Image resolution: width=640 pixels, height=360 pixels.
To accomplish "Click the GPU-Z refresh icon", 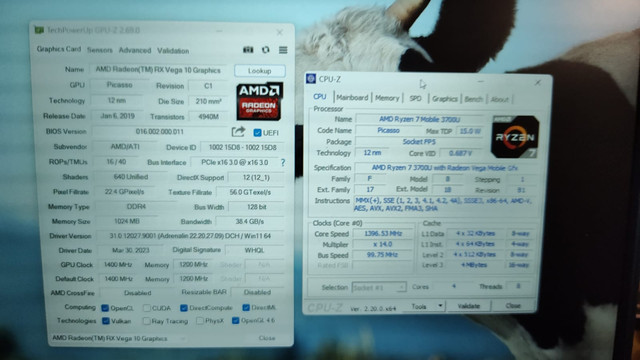I will tap(266, 50).
